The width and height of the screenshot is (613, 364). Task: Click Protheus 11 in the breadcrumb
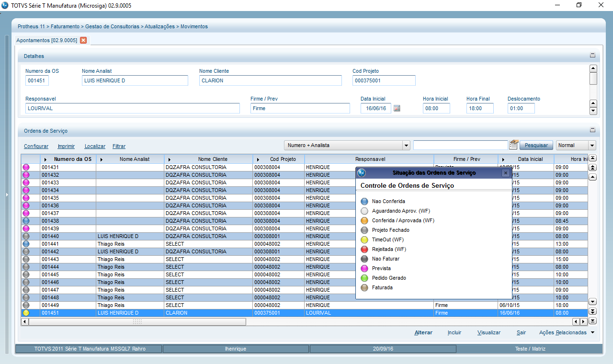[x=31, y=26]
